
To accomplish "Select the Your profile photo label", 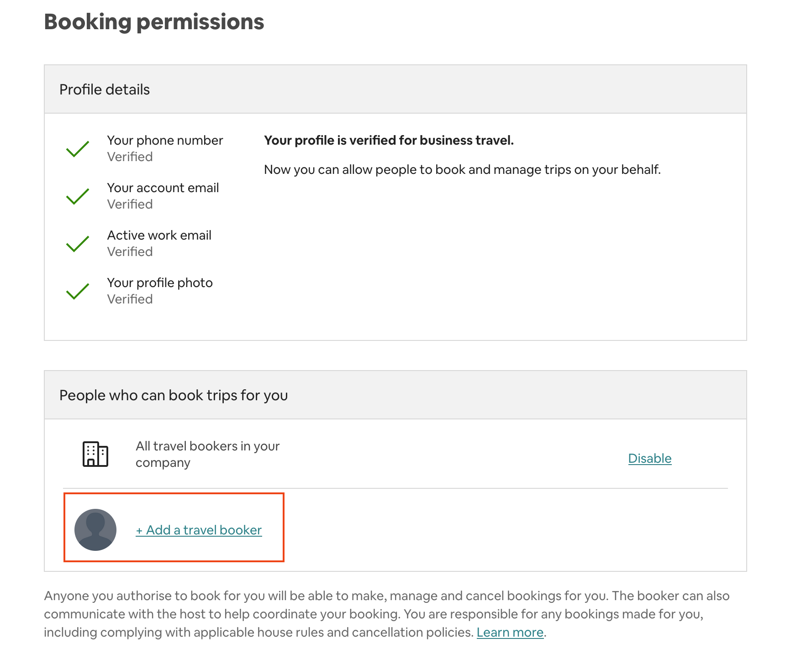I will click(x=160, y=282).
